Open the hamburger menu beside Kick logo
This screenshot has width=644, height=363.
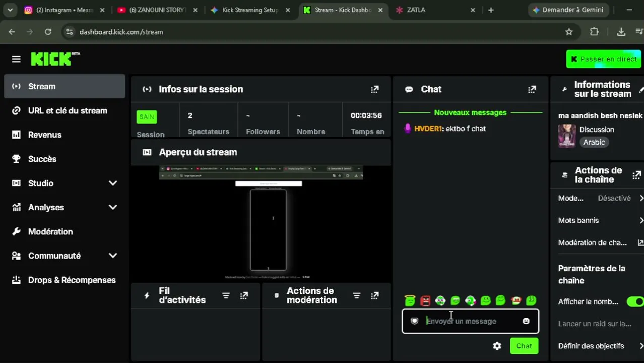coord(16,59)
